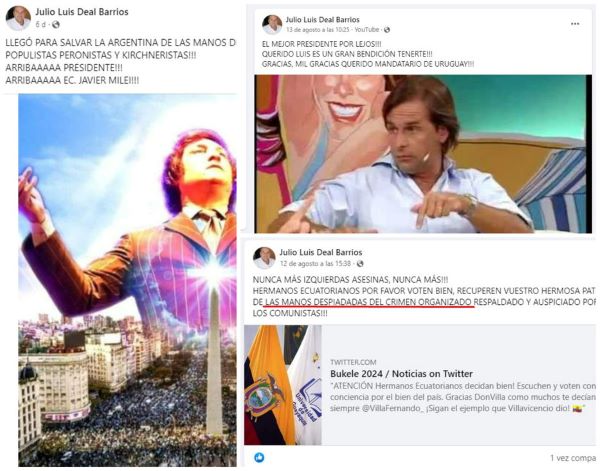Open author name link on the Ecuador post
The image size is (600, 471).
pos(321,253)
